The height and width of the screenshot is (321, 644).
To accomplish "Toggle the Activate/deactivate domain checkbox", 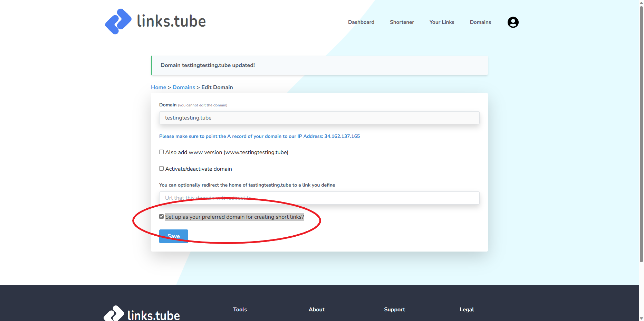I will (161, 169).
